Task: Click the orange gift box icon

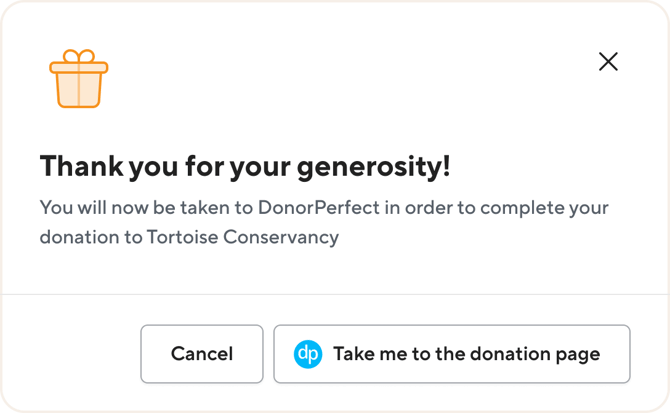Action: coord(78,79)
